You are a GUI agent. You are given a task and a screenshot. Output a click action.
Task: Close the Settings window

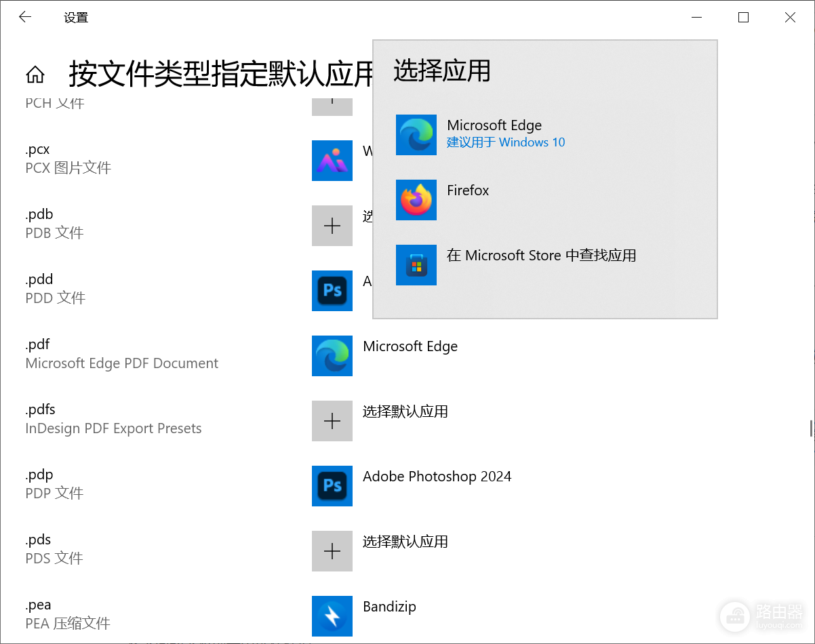tap(790, 18)
